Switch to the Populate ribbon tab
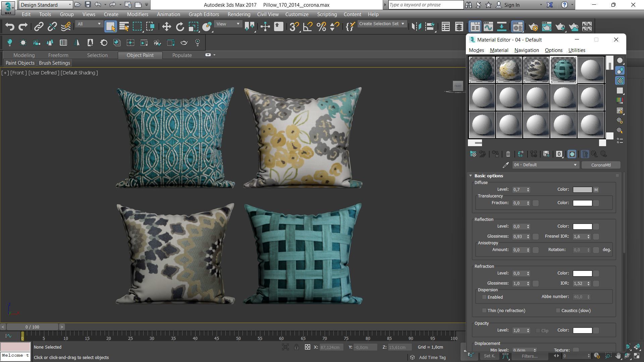The height and width of the screenshot is (362, 644). click(182, 55)
